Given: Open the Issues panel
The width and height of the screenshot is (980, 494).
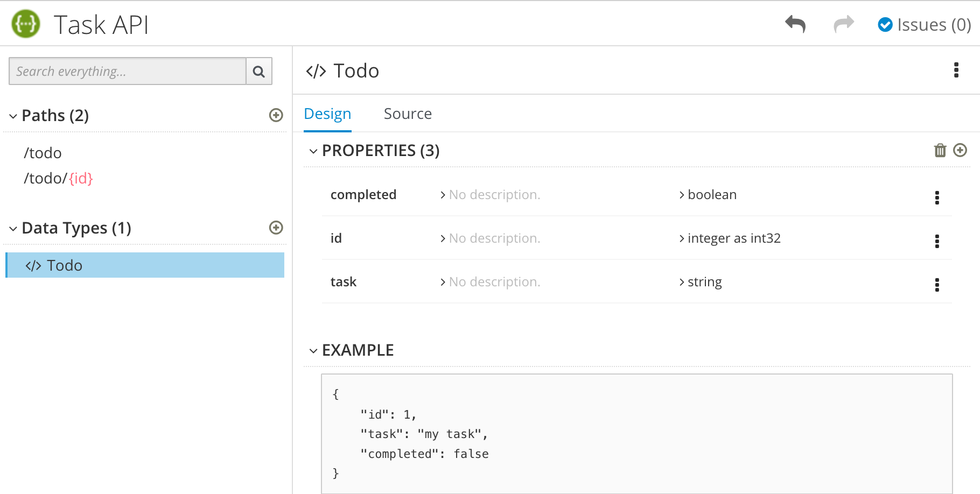Looking at the screenshot, I should [923, 24].
